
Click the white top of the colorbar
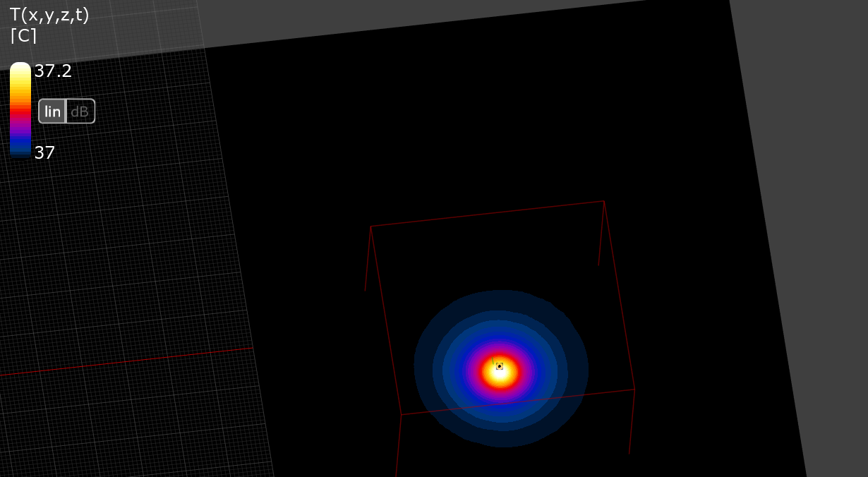pos(20,68)
